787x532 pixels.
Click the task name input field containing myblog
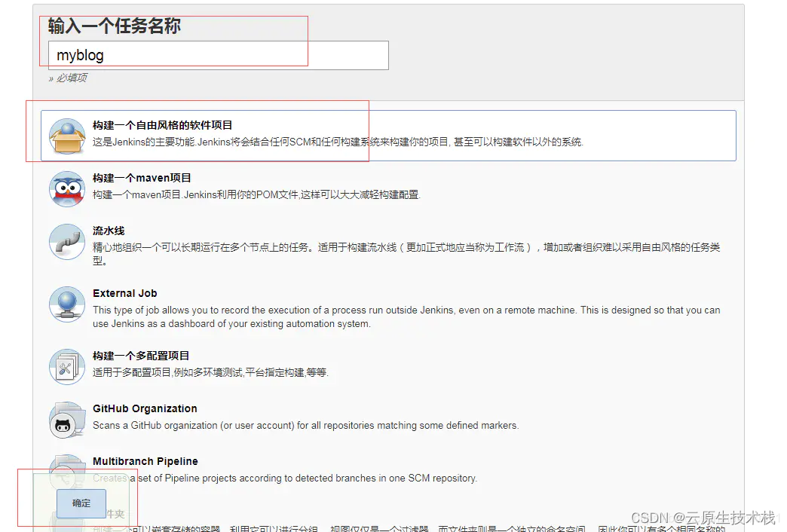tap(219, 55)
